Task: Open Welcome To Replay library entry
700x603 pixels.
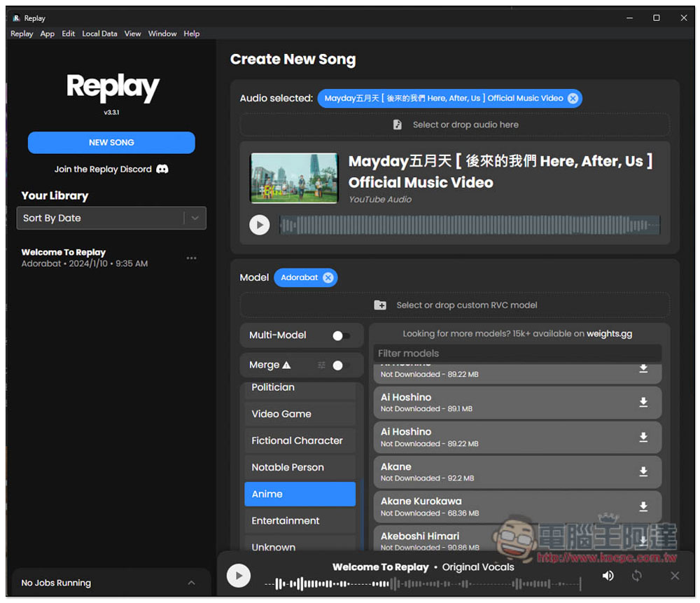Action: point(85,258)
